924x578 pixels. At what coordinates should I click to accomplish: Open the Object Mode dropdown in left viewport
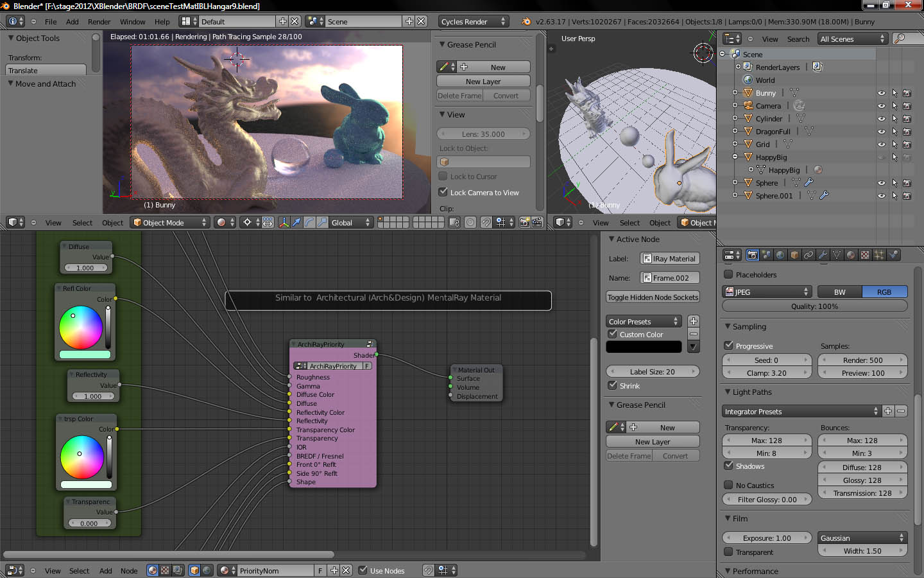(x=170, y=222)
